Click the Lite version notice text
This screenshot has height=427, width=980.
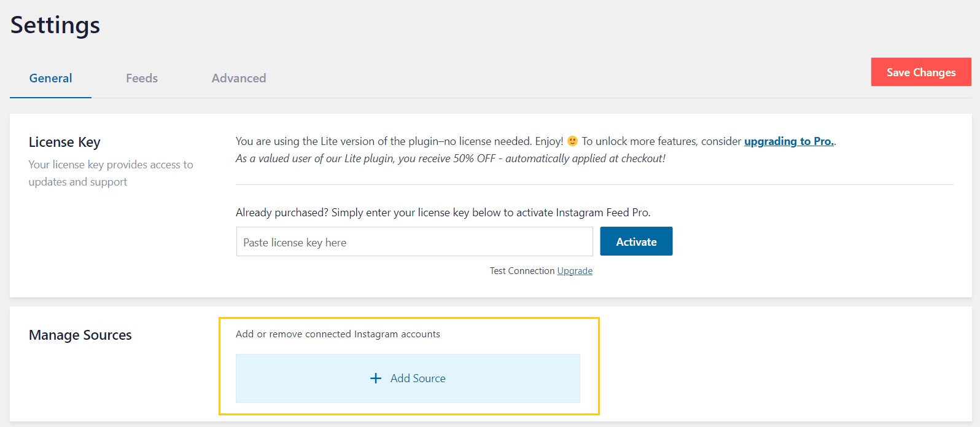tap(399, 141)
